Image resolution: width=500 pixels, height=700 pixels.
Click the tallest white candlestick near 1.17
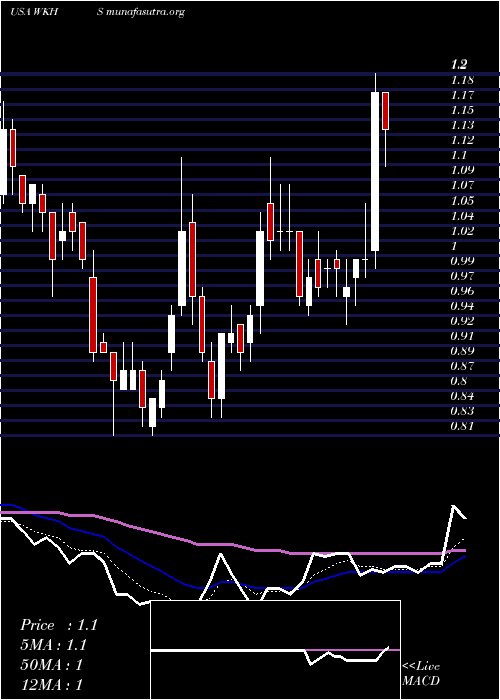point(375,171)
